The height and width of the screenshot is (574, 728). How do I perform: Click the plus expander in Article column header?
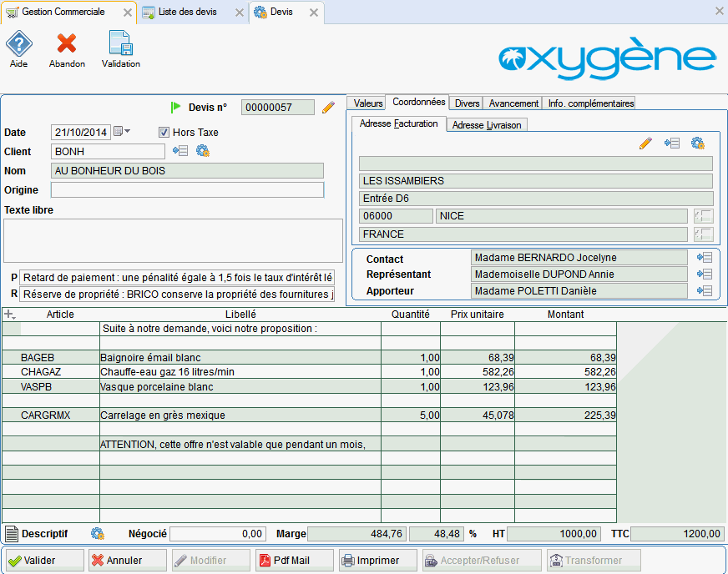click(x=10, y=315)
